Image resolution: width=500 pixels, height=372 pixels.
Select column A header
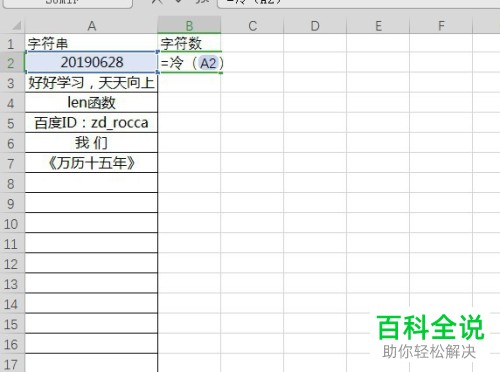[91, 26]
